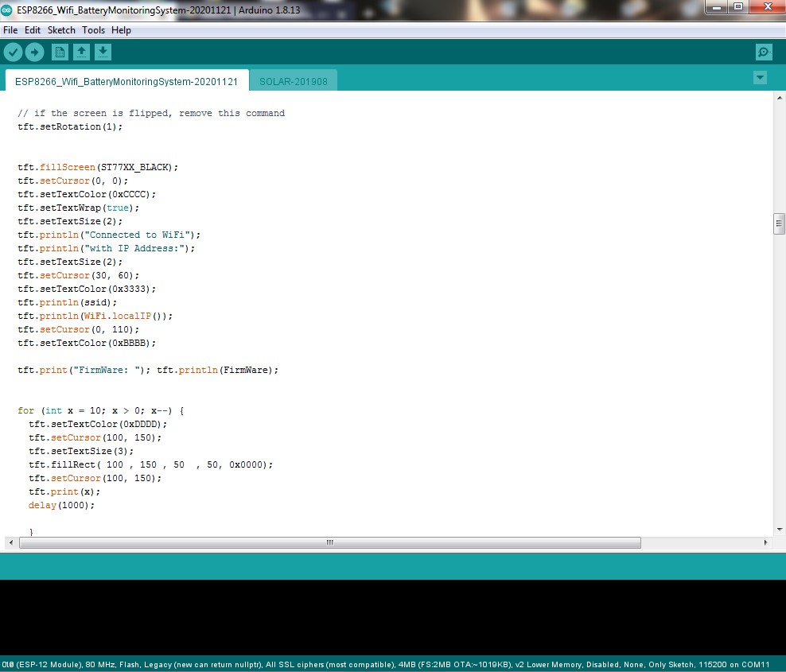Click the line tft.setRotation(1);

[70, 126]
